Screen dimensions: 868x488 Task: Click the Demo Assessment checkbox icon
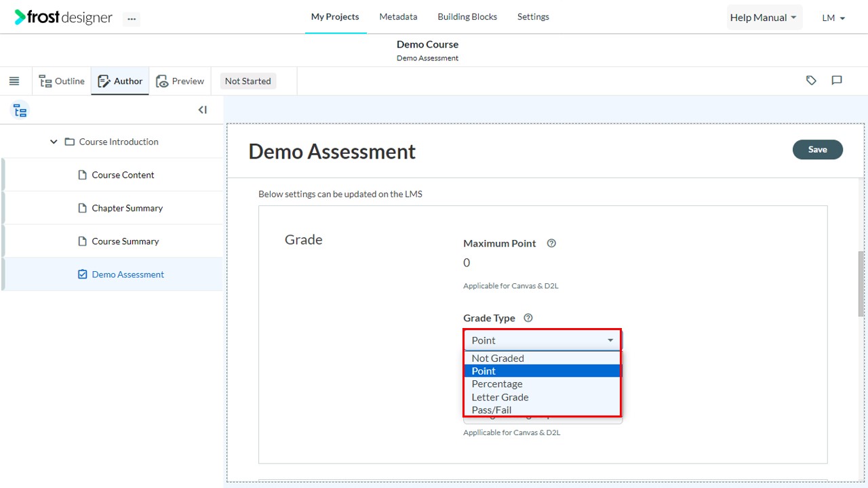point(83,274)
